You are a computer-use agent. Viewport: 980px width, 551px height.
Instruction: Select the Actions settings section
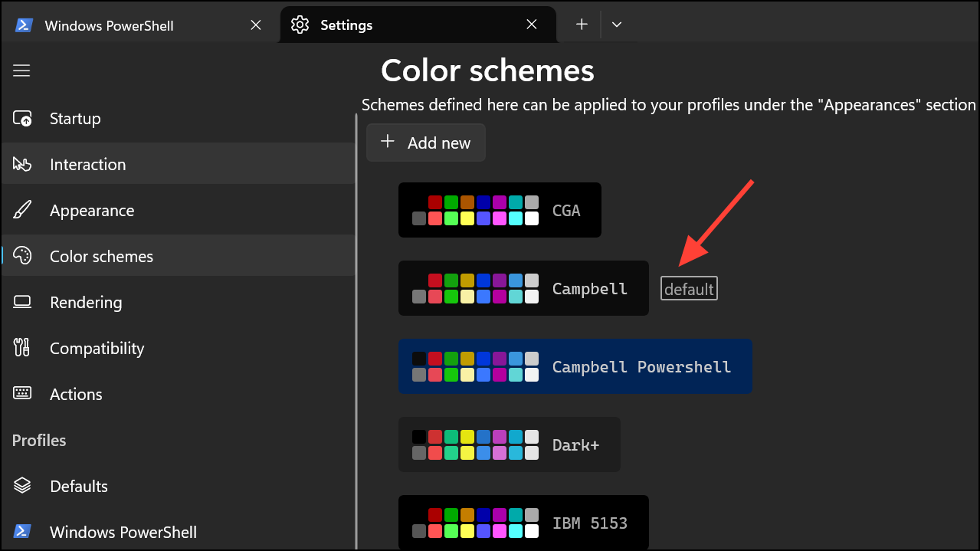[76, 394]
